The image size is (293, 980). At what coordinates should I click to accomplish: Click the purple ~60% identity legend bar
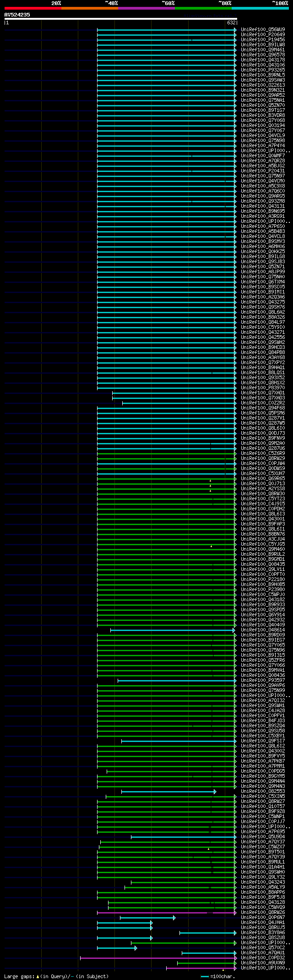point(146,8)
